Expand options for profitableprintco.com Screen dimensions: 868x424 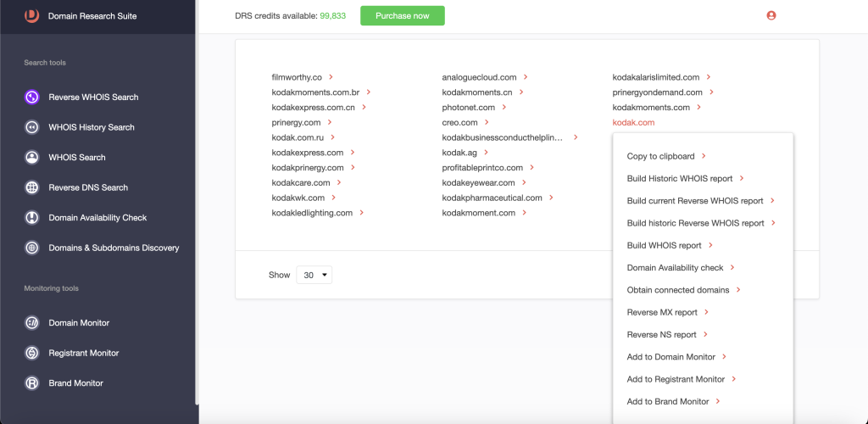click(x=531, y=167)
